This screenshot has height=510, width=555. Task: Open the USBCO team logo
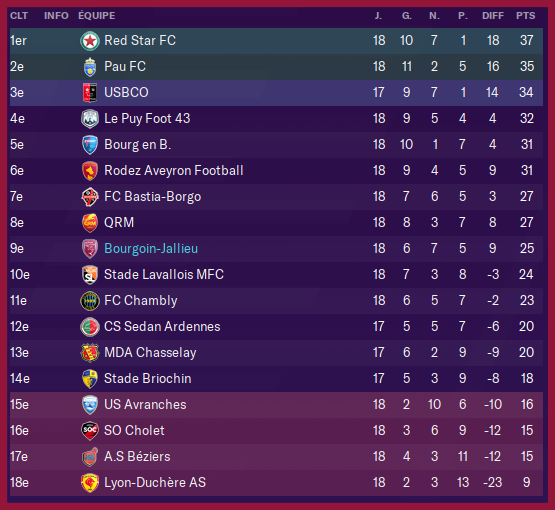(90, 93)
